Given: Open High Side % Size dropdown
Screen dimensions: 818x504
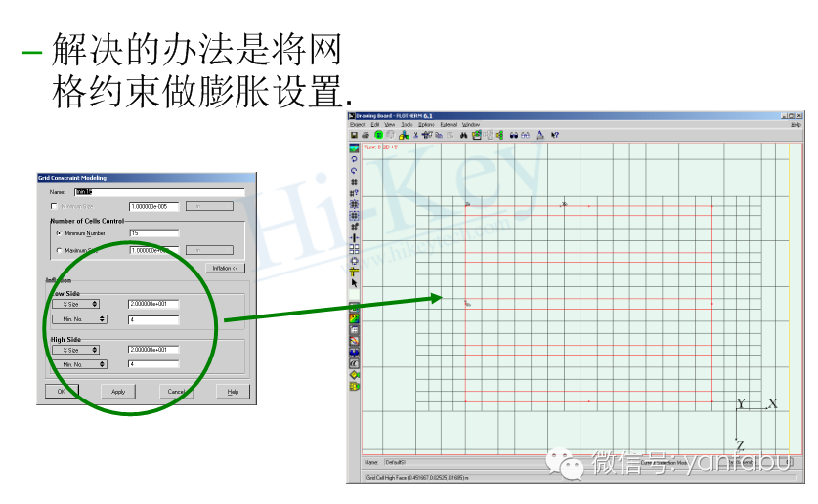Looking at the screenshot, I should point(75,350).
